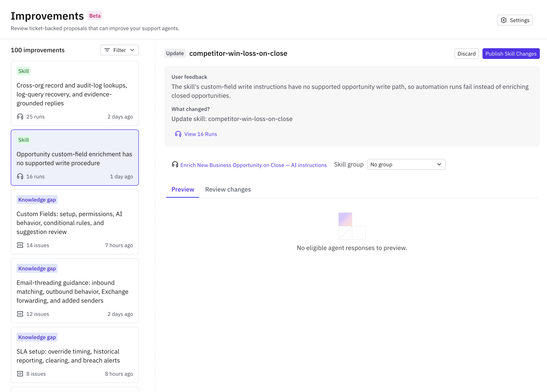The height and width of the screenshot is (392, 547).
Task: Click headset icon next to View 16 Runs
Action: [178, 134]
